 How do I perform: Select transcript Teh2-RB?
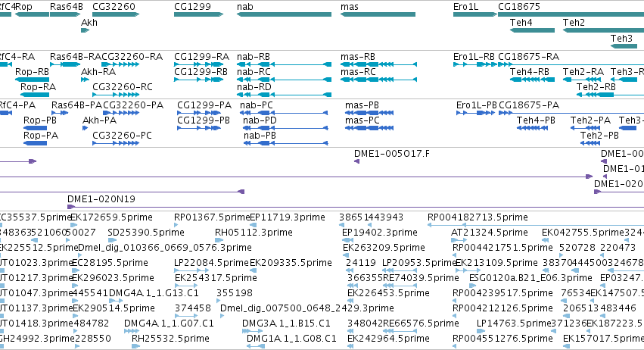(x=610, y=95)
